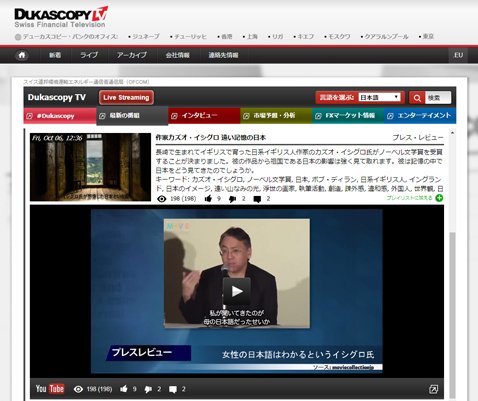
Task: Select the エンターテイメント tab
Action: pos(420,116)
